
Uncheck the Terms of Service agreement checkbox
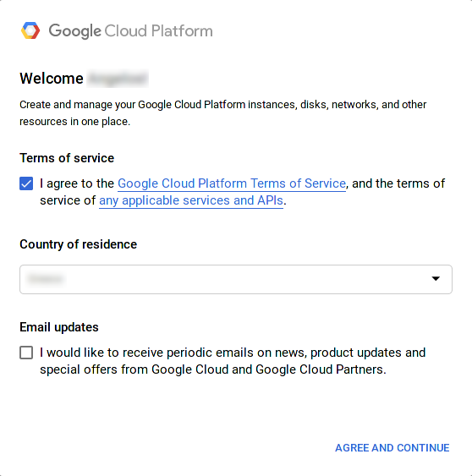click(26, 183)
